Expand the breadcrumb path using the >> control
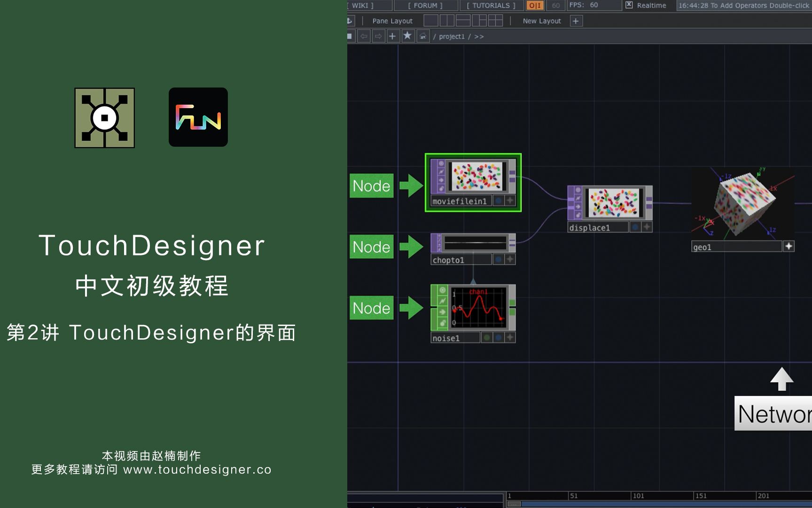 (x=479, y=36)
